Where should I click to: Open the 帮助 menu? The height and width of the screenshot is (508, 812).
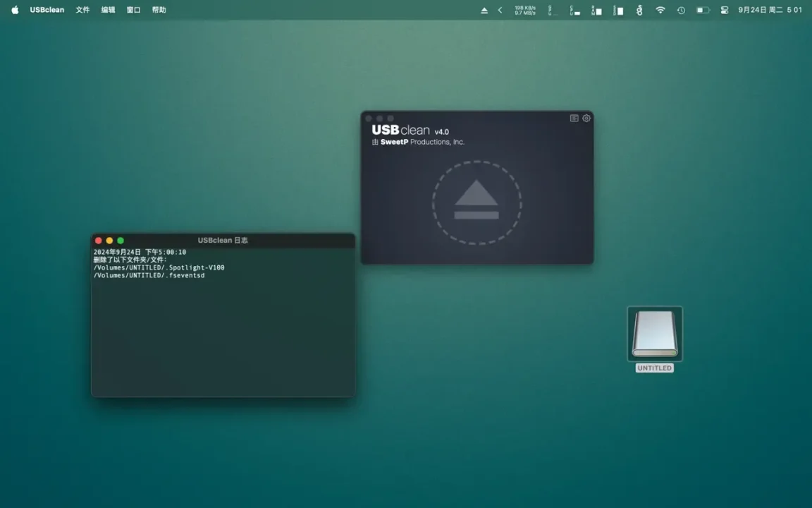[159, 11]
